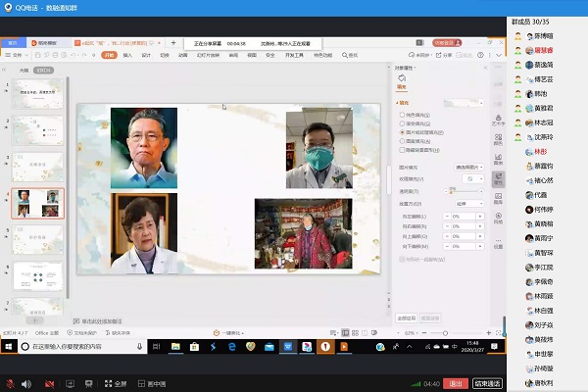Click the help question mark icon

(480, 55)
